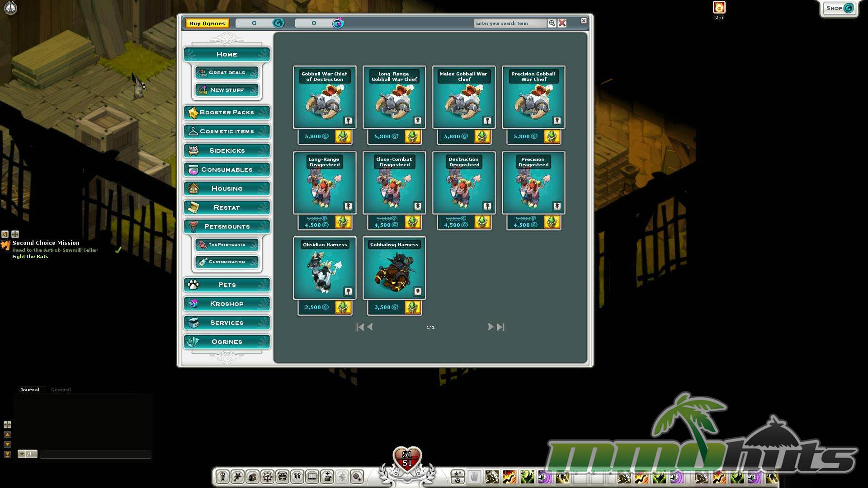
Task: Open chat channel dropdown arrow
Action: (x=21, y=454)
